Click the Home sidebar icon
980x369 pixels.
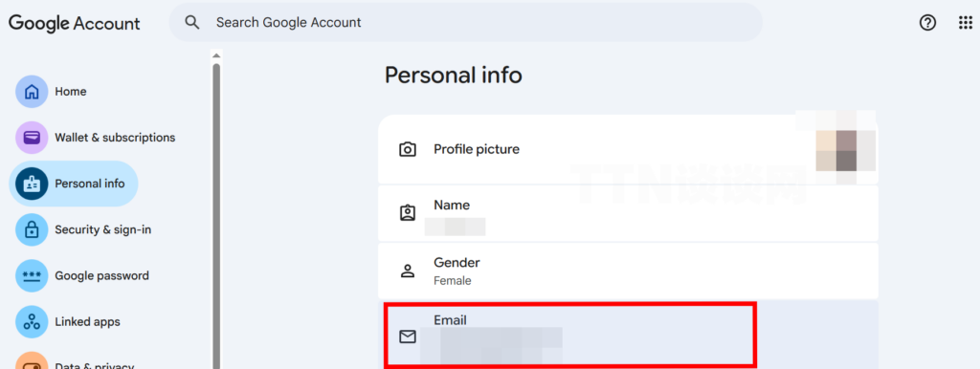[x=32, y=92]
